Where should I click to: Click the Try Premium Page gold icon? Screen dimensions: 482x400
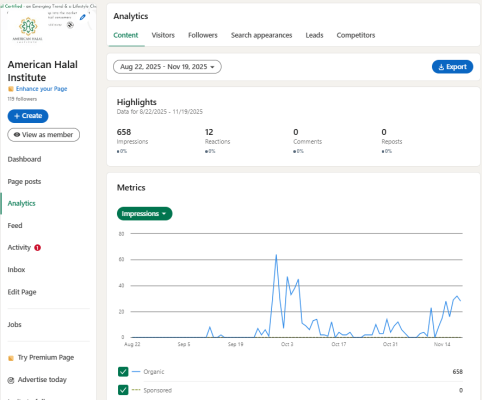pyautogui.click(x=11, y=358)
